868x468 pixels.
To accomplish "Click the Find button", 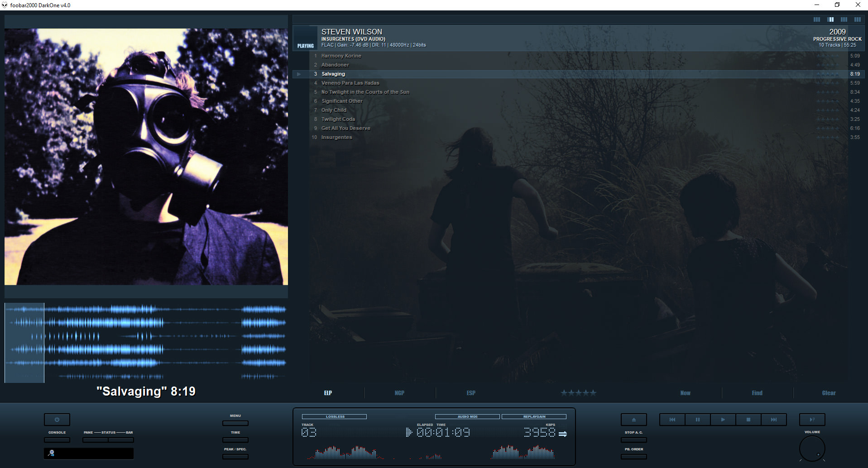I will click(757, 393).
